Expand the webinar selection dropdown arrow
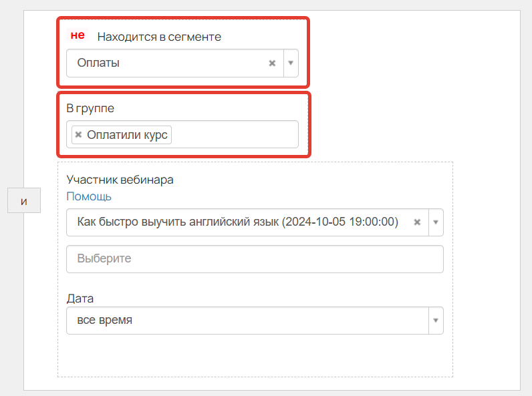532x396 pixels. pos(436,222)
